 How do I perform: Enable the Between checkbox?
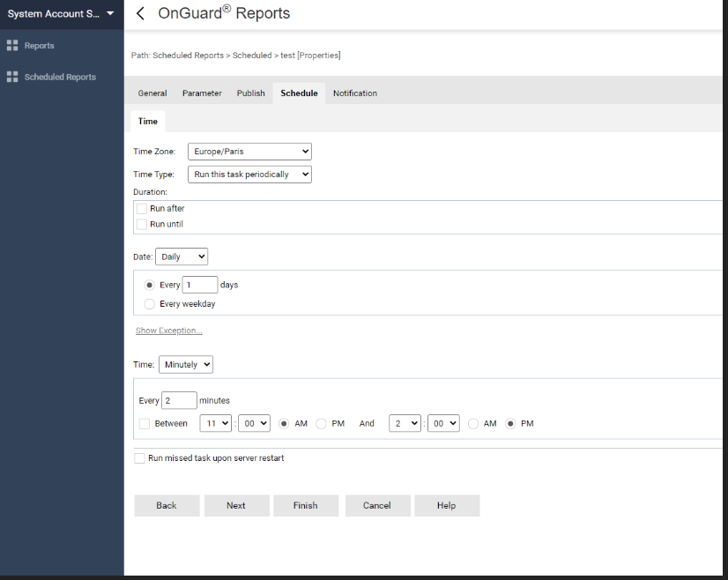pos(145,423)
